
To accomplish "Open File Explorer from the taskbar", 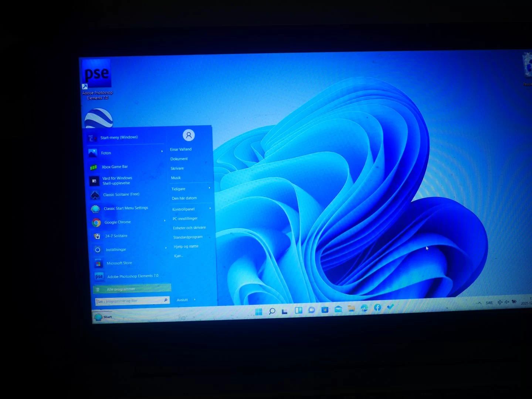I will tap(351, 308).
